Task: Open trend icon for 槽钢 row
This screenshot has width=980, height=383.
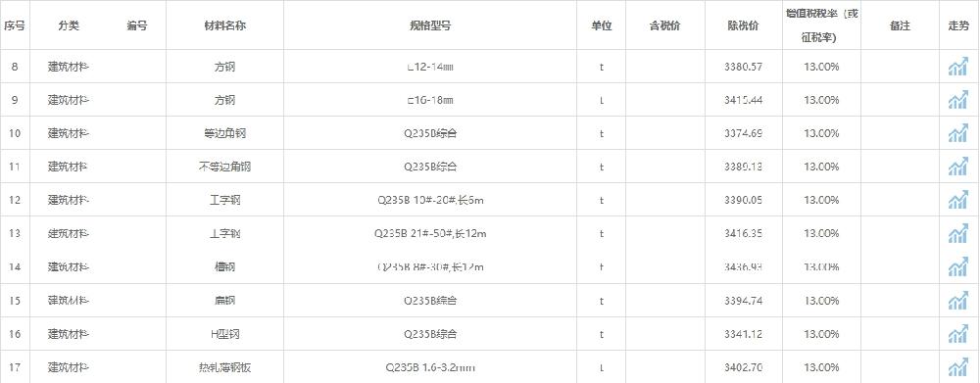Action: (x=957, y=266)
